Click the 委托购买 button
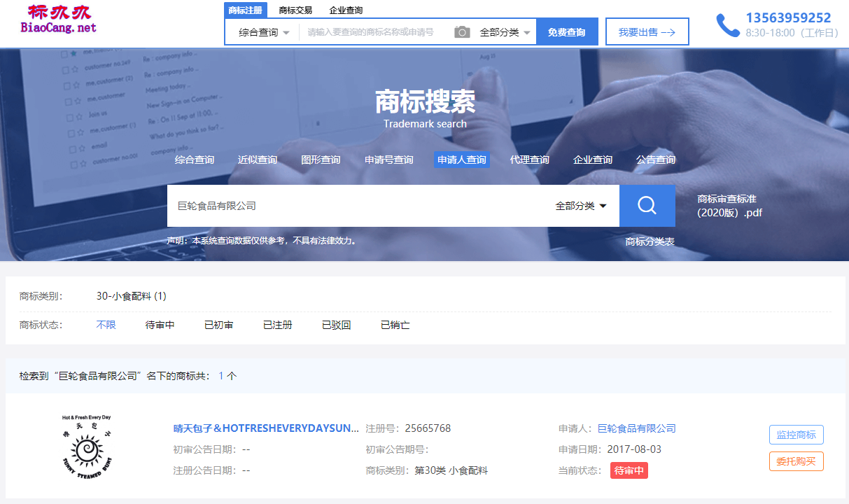The width and height of the screenshot is (849, 504). (x=796, y=461)
